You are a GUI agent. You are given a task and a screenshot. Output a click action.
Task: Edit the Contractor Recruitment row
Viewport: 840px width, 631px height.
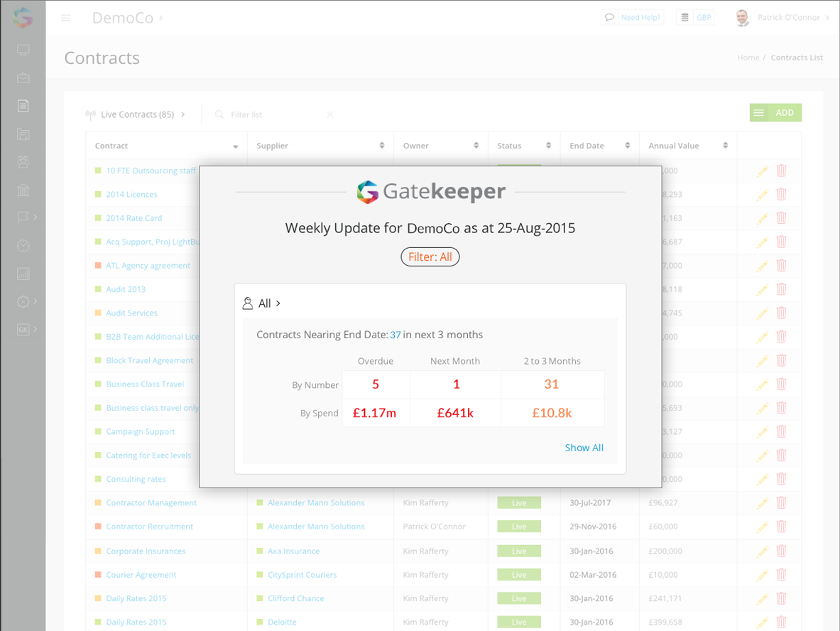[763, 527]
